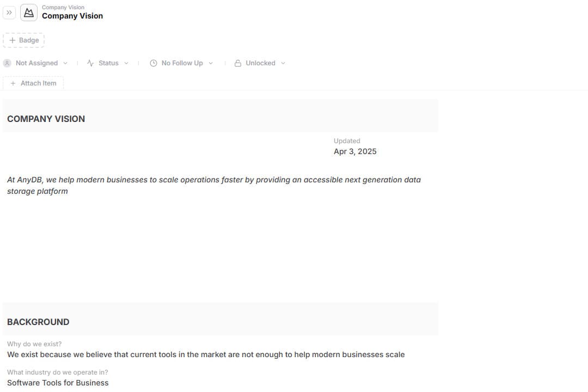588x392 pixels.
Task: Toggle lock state via Unlocked chevron
Action: [x=283, y=63]
